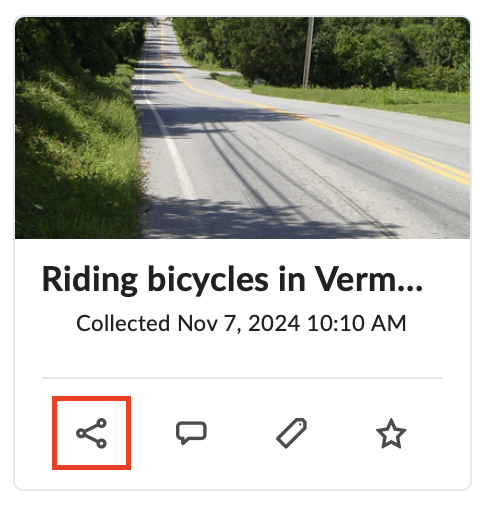Open the comments speech bubble icon
This screenshot has width=490, height=510.
[191, 433]
